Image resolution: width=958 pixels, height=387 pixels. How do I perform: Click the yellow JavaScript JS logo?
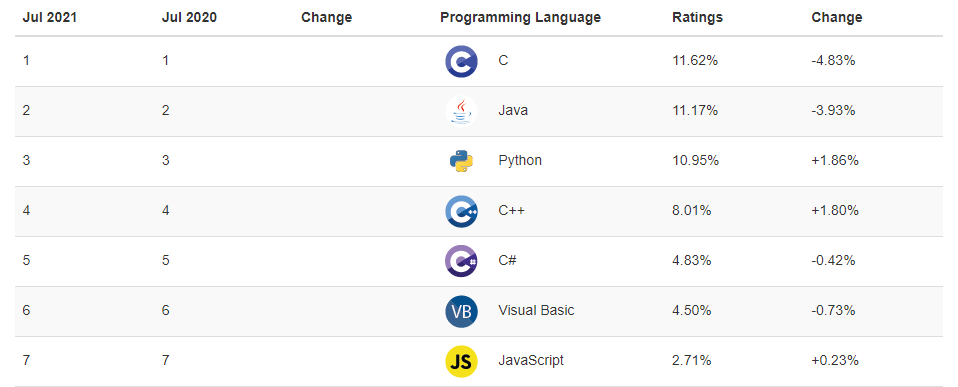coord(461,361)
